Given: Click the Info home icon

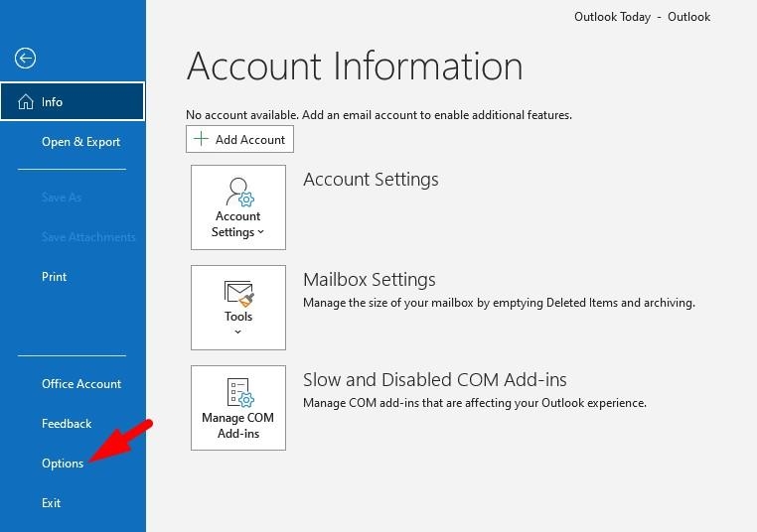Looking at the screenshot, I should [26, 102].
